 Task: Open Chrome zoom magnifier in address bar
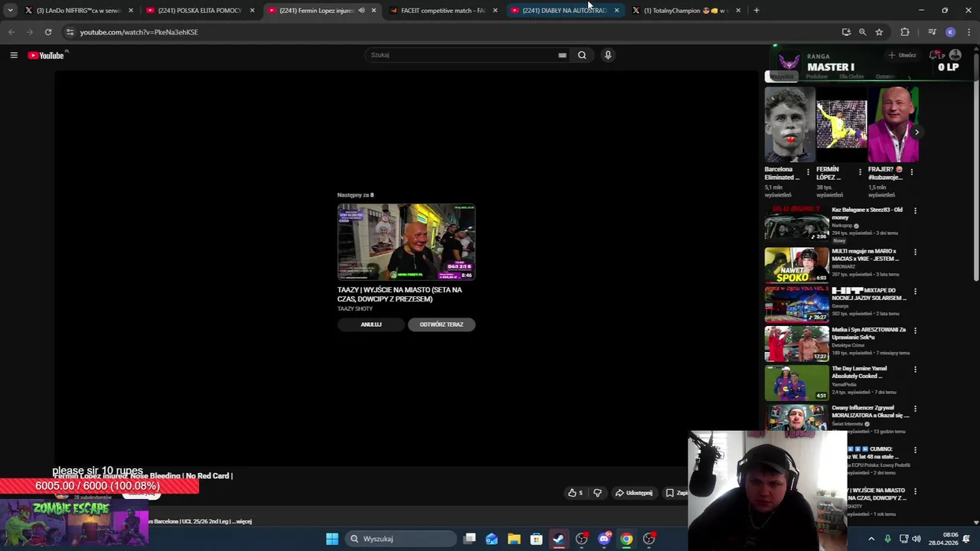862,32
